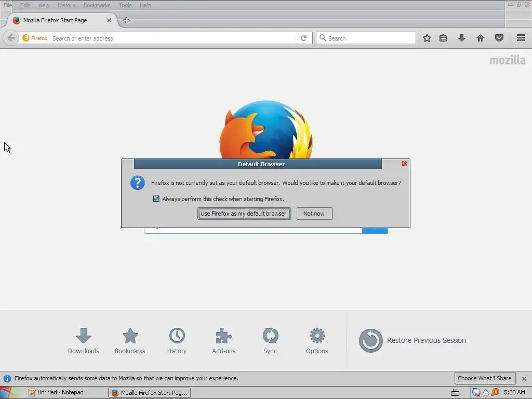
Task: Open a new tab with plus icon
Action: pyautogui.click(x=126, y=20)
